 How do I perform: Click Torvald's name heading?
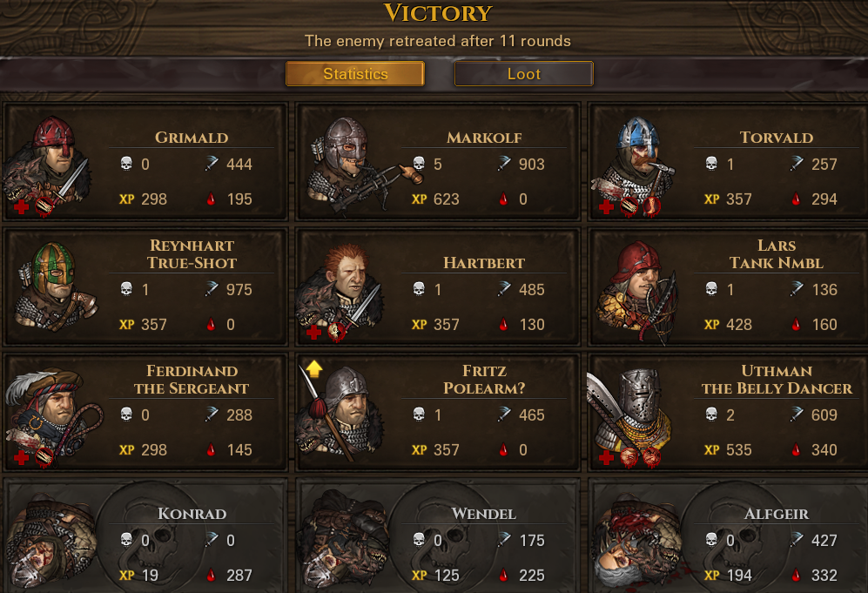tap(777, 138)
